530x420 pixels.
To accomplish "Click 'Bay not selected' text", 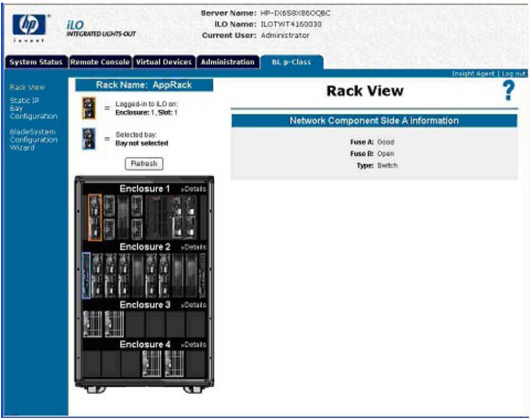I will click(142, 144).
